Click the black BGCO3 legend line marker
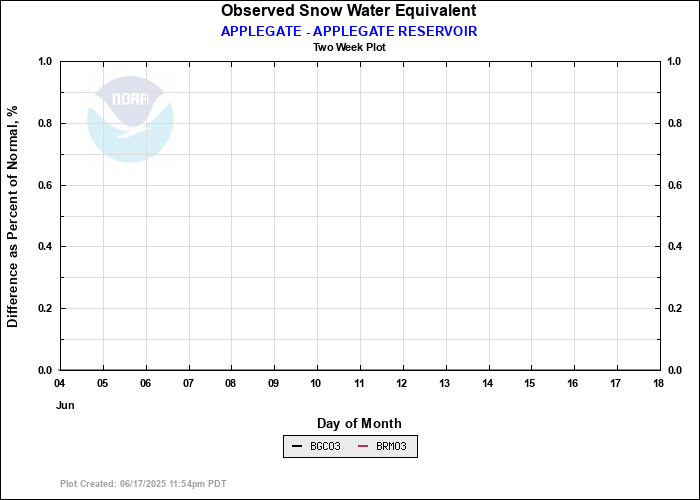700x500 pixels. tap(297, 446)
